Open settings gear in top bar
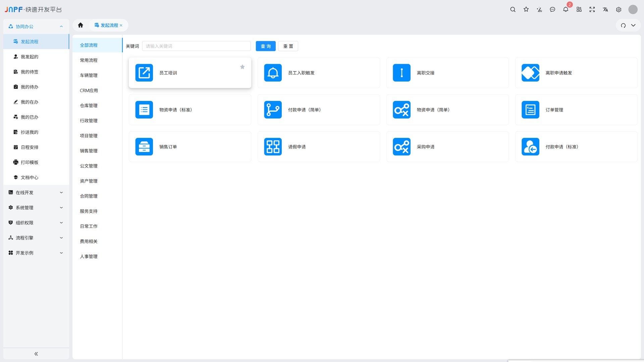Viewport: 644px width, 362px height. (619, 9)
